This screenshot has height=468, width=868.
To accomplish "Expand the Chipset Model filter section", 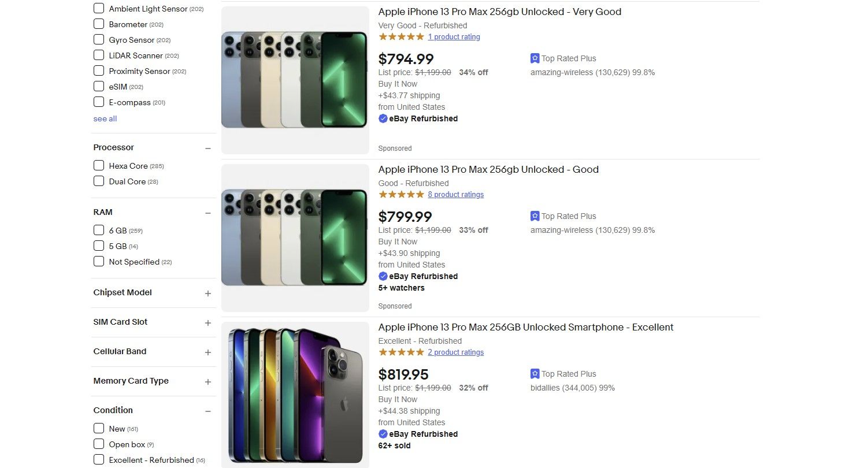I will point(208,293).
